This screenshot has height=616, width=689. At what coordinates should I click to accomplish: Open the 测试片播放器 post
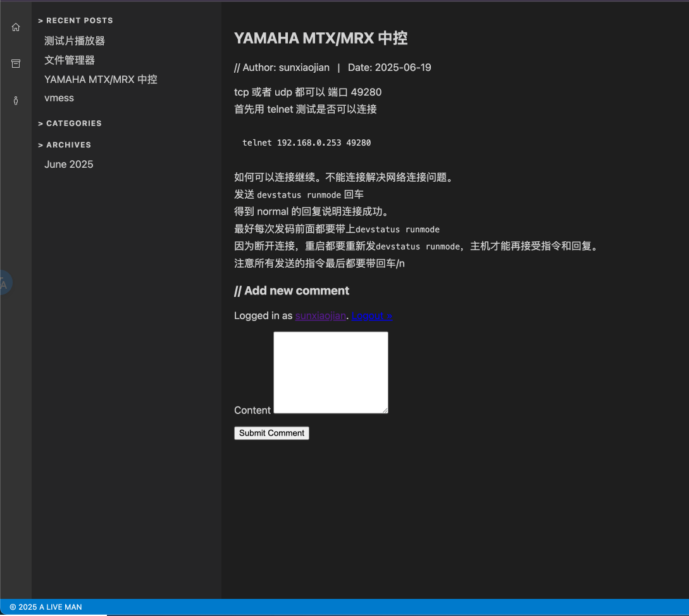pyautogui.click(x=75, y=41)
